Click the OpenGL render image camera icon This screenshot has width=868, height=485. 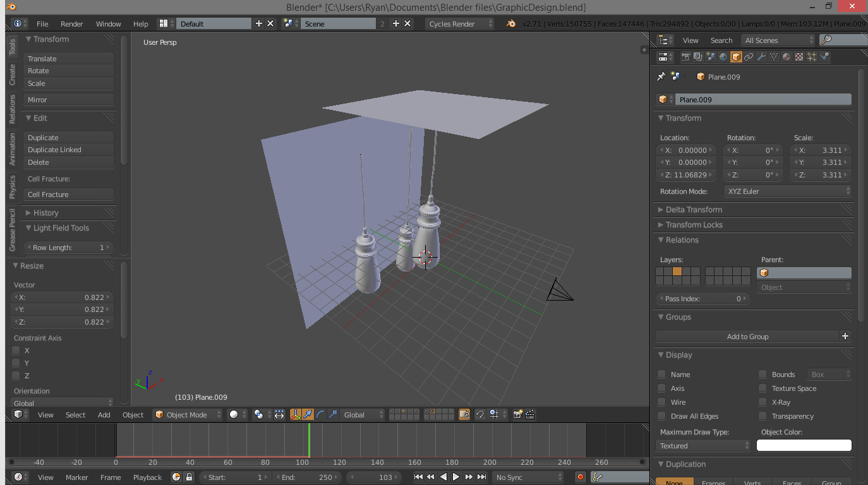pyautogui.click(x=517, y=414)
